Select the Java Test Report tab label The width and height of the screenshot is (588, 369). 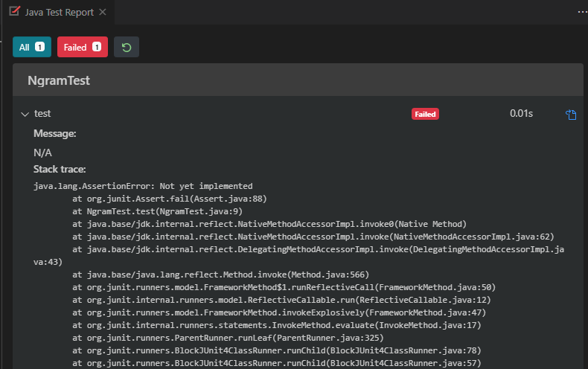(59, 13)
